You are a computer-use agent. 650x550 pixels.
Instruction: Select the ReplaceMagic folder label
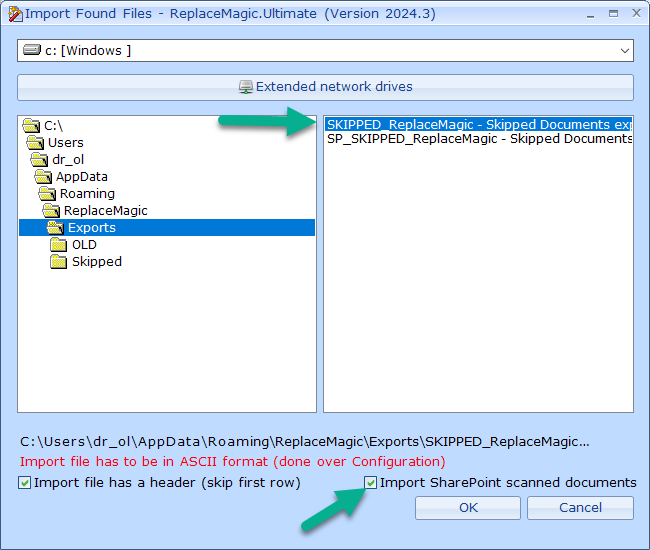105,211
